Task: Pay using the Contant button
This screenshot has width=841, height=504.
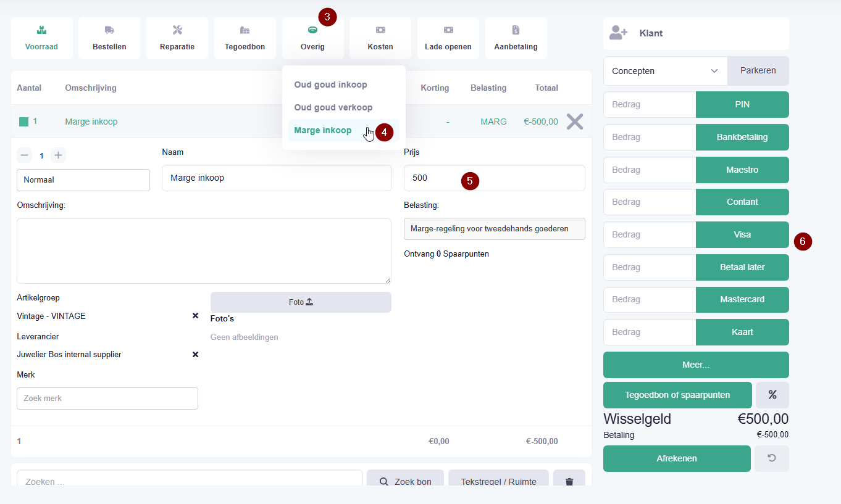Action: [742, 202]
